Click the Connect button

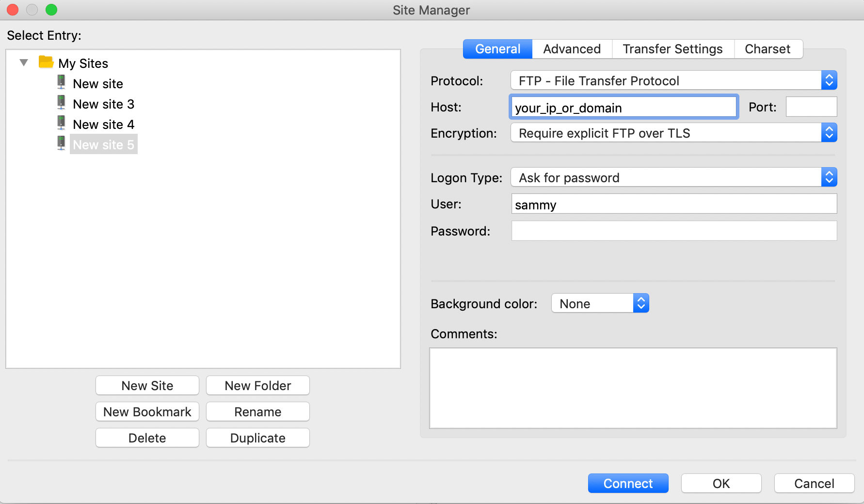(x=628, y=484)
